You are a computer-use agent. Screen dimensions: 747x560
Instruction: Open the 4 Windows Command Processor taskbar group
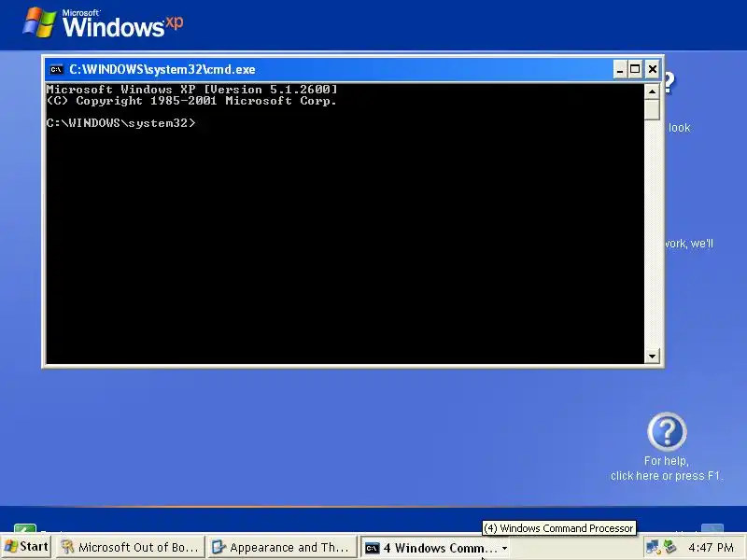[x=435, y=548]
